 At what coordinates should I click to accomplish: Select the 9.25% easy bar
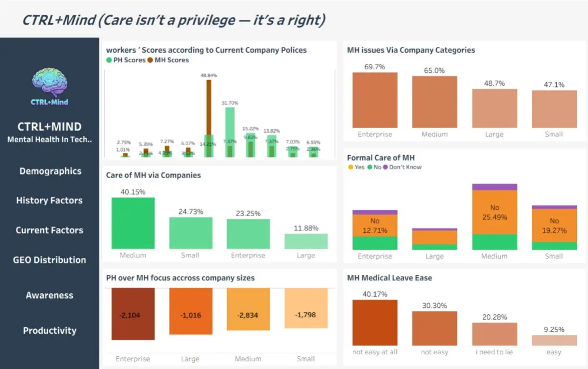tap(554, 340)
